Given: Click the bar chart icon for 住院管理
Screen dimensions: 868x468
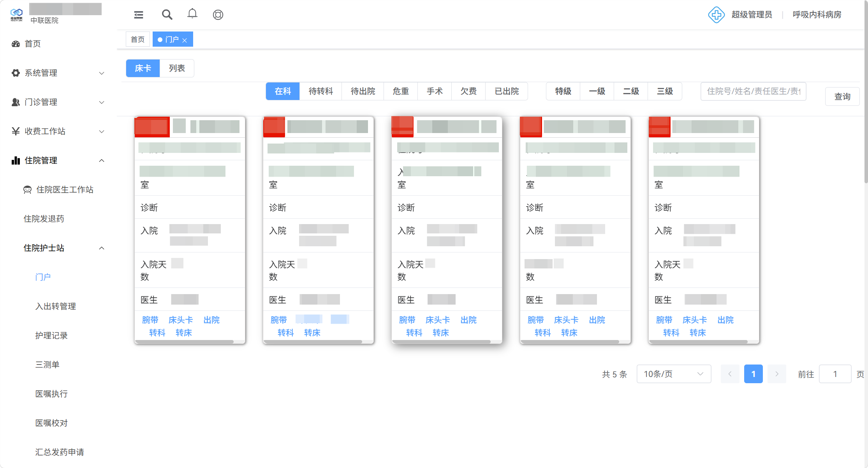Looking at the screenshot, I should click(x=16, y=160).
